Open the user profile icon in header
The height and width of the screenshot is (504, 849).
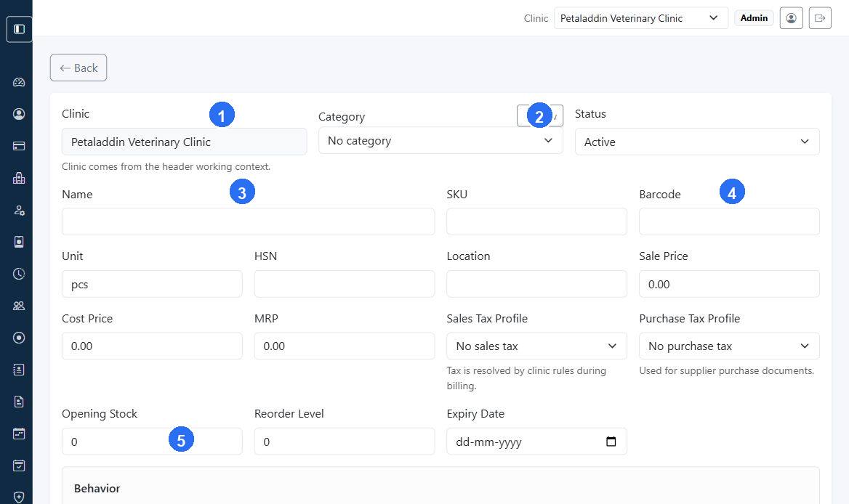pyautogui.click(x=791, y=18)
